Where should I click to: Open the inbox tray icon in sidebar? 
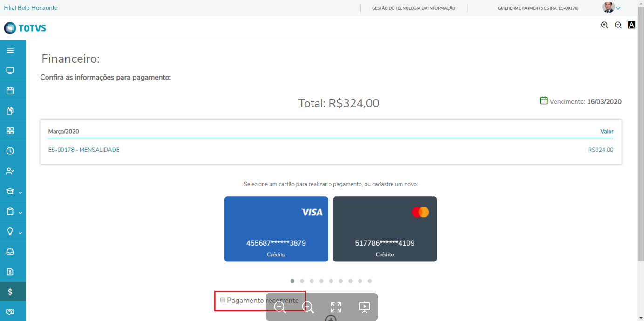pos(10,252)
